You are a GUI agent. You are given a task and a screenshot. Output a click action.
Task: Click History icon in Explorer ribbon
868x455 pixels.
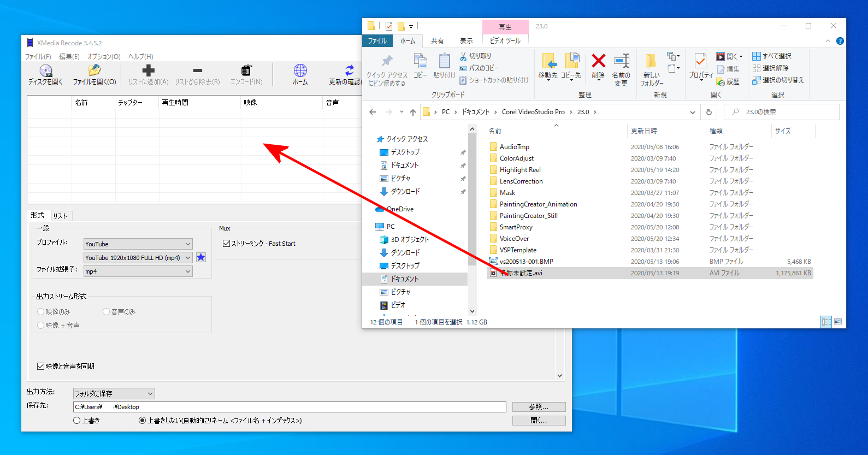tap(728, 81)
